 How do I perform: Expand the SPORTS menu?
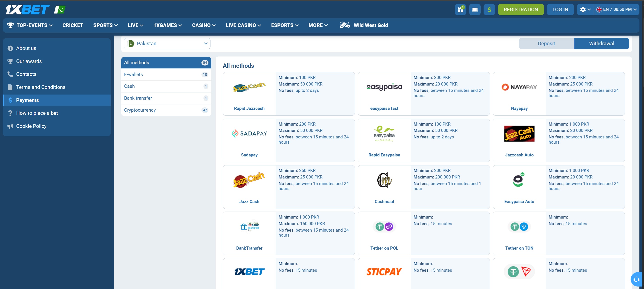click(x=105, y=25)
